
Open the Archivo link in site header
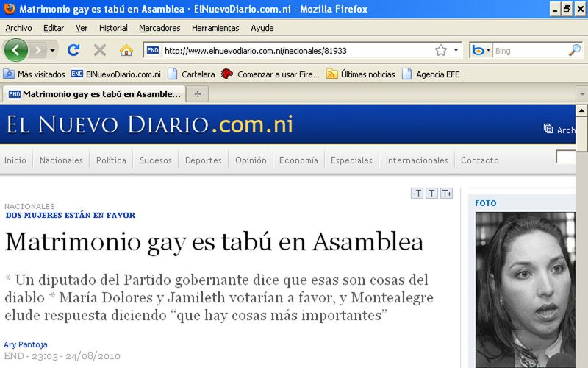tap(559, 130)
